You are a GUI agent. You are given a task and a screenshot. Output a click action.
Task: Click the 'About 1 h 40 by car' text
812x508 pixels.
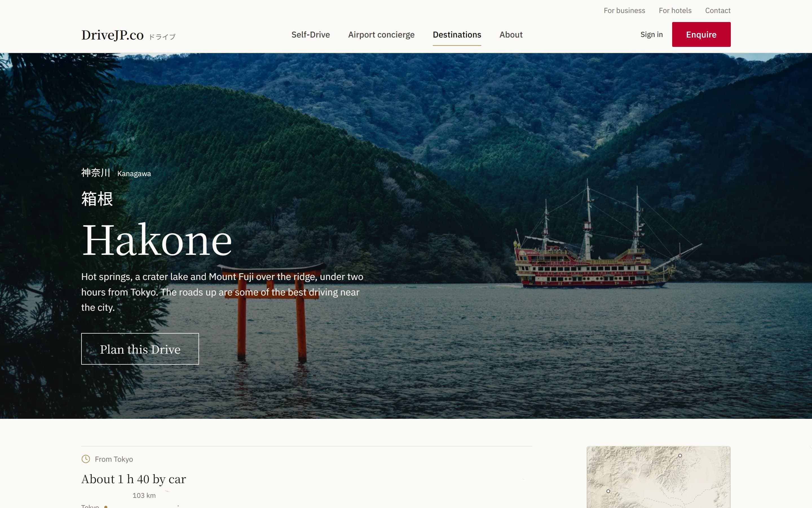tap(134, 479)
